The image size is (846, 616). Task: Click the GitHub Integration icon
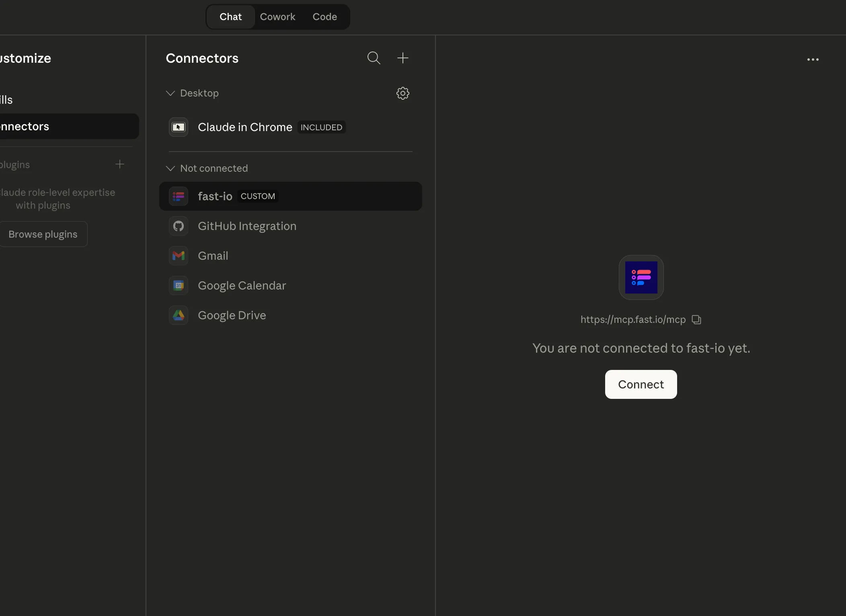point(178,226)
